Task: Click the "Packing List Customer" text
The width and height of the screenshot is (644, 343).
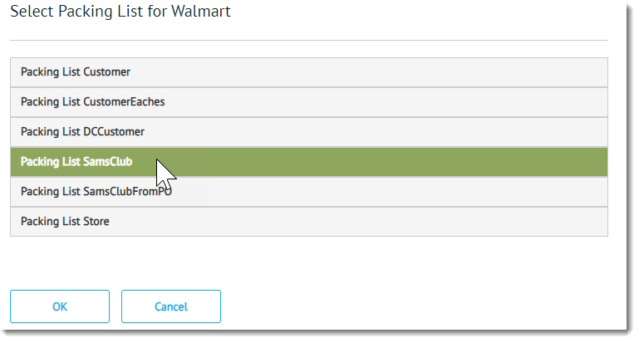Action: point(76,72)
